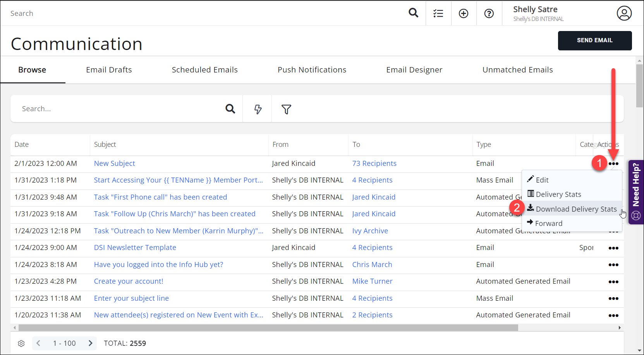Screen dimensions: 644x355
Task: Click the quick add plus icon
Action: click(464, 14)
